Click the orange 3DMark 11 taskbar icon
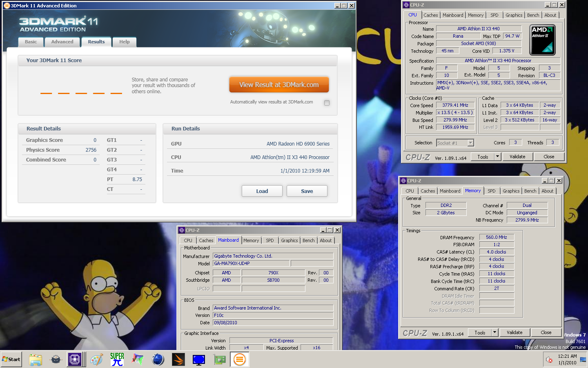Screen dimensions: 588x368 (239, 359)
